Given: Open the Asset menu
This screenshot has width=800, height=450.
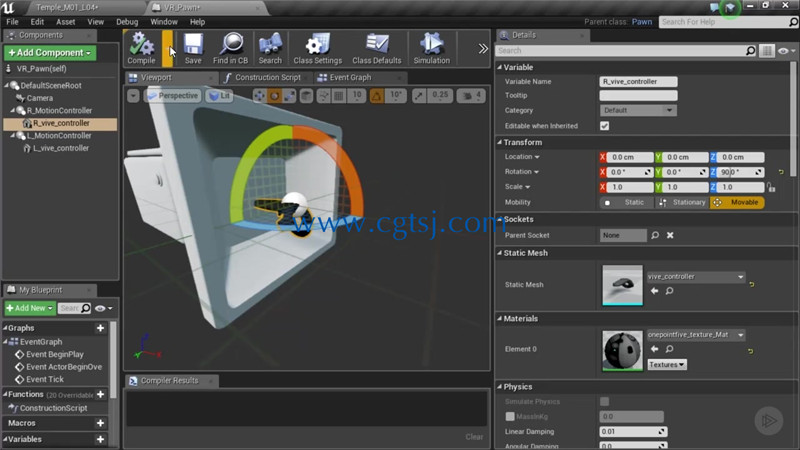Looking at the screenshot, I should (65, 22).
